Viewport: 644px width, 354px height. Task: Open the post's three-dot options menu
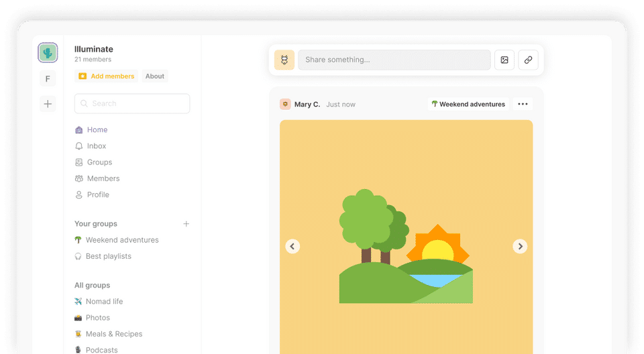(523, 105)
